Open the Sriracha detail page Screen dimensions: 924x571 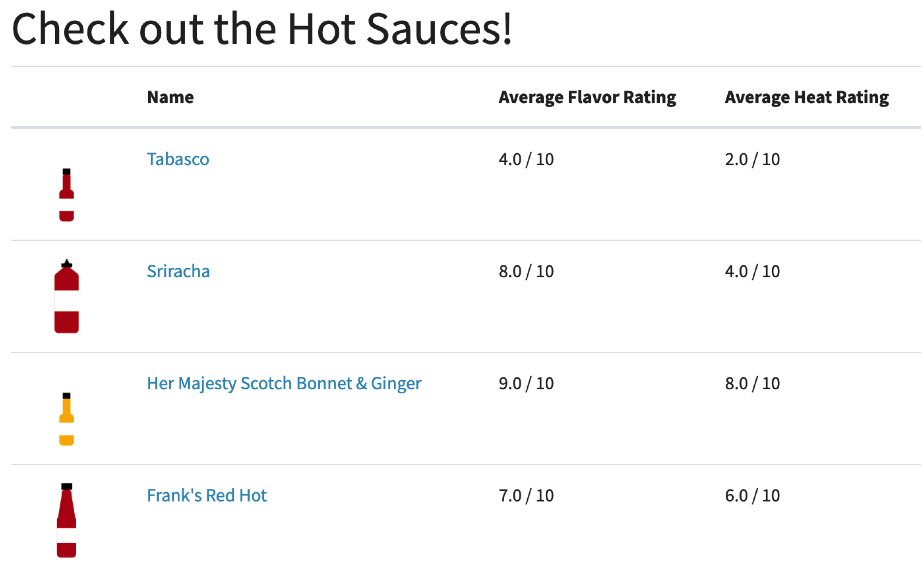[179, 271]
